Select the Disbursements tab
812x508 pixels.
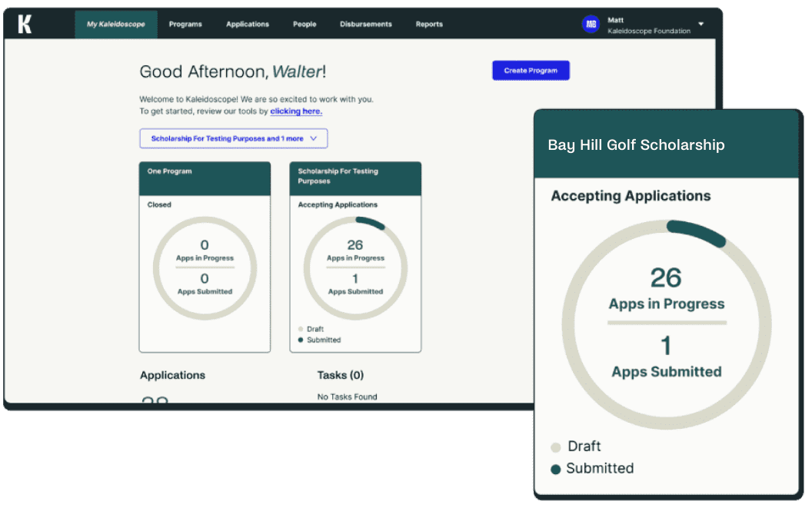pyautogui.click(x=365, y=25)
